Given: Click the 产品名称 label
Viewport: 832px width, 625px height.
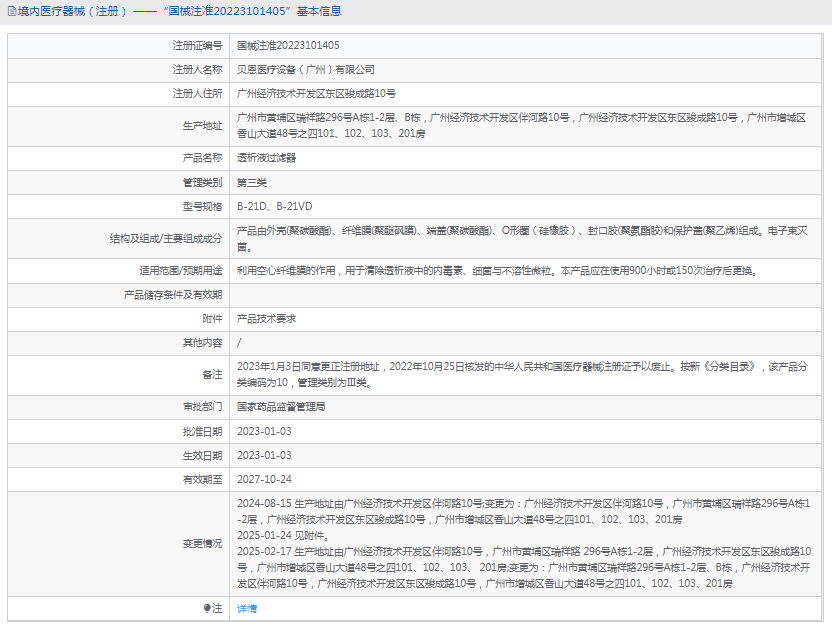Looking at the screenshot, I should point(202,158).
